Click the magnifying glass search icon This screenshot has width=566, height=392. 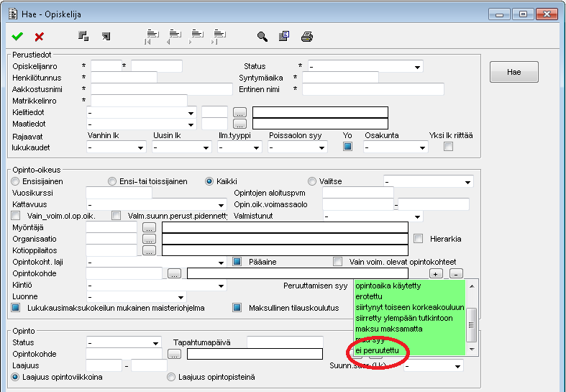tap(262, 37)
